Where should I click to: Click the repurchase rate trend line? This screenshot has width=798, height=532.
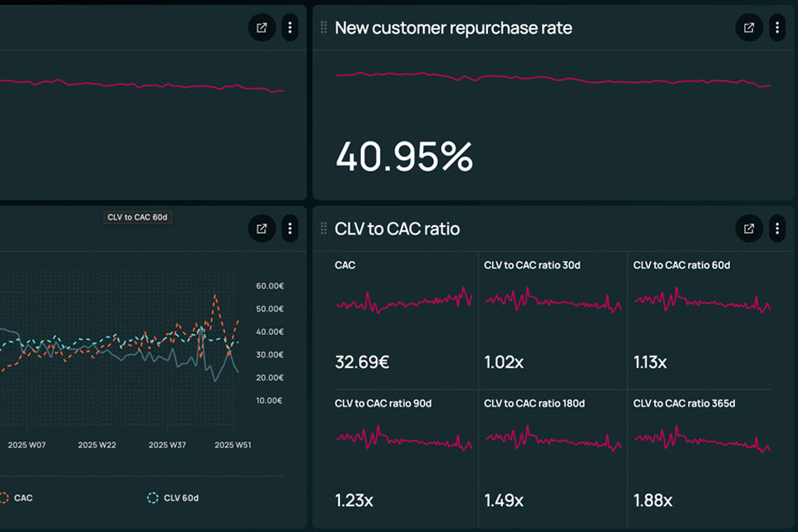point(554,79)
